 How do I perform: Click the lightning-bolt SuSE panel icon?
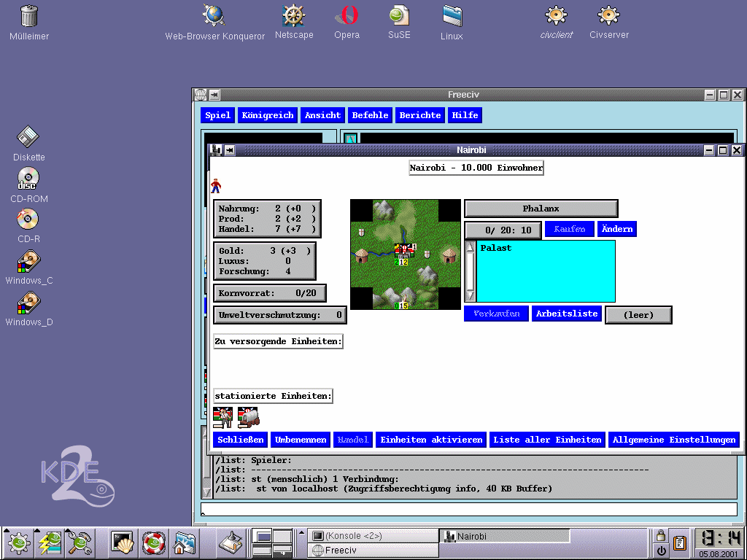50,543
